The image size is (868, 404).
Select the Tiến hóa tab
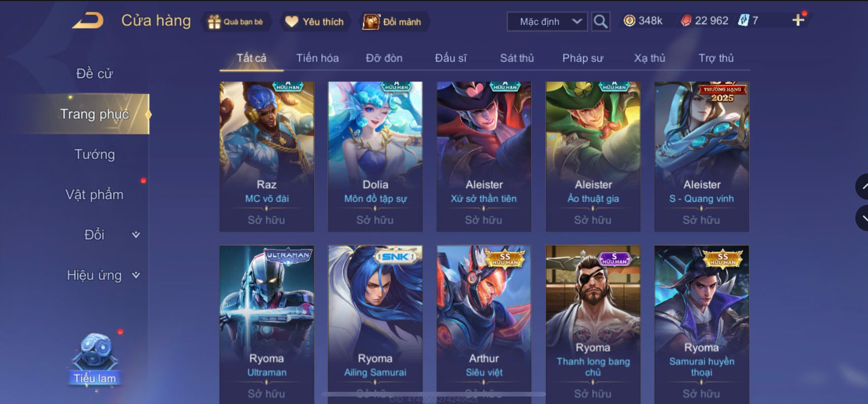pyautogui.click(x=317, y=58)
